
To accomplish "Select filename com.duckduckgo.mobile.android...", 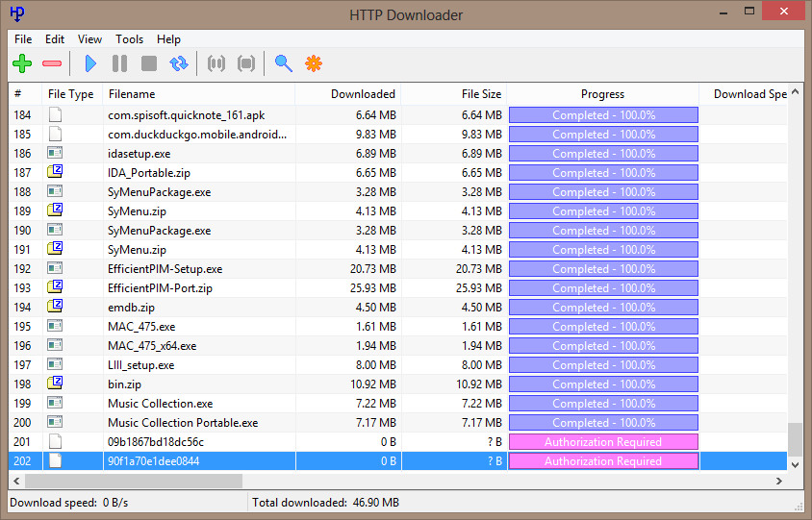I will click(x=197, y=135).
